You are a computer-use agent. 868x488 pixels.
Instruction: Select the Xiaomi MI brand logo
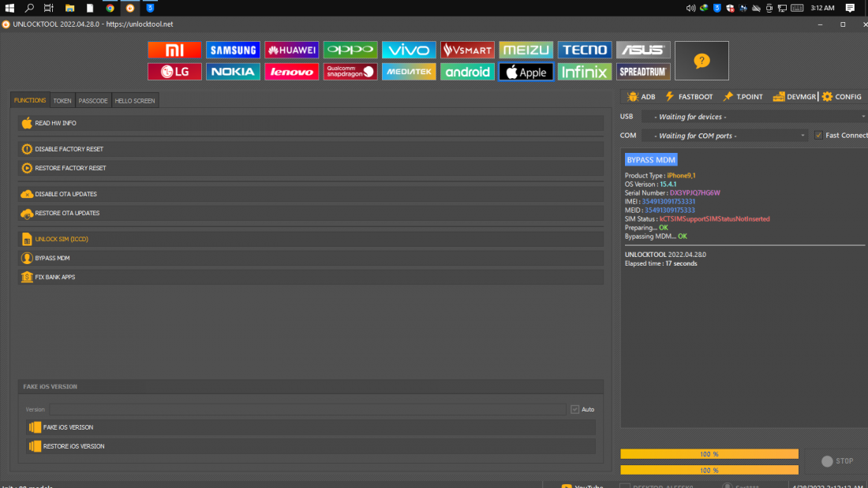[x=174, y=50]
